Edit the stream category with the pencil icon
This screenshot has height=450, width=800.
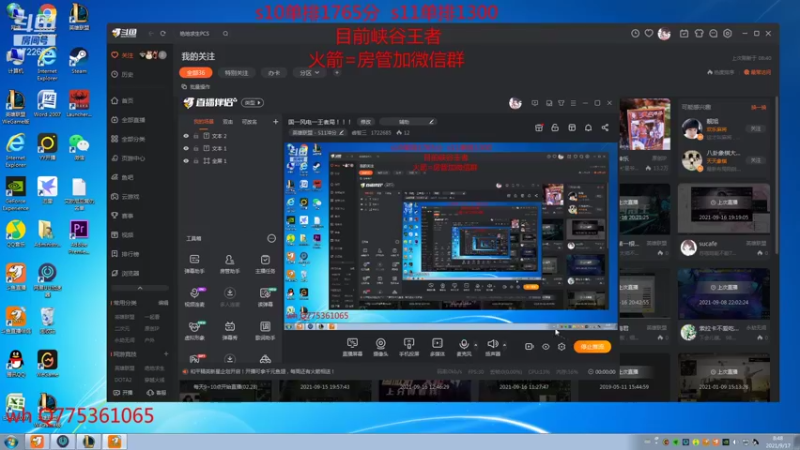pyautogui.click(x=341, y=133)
